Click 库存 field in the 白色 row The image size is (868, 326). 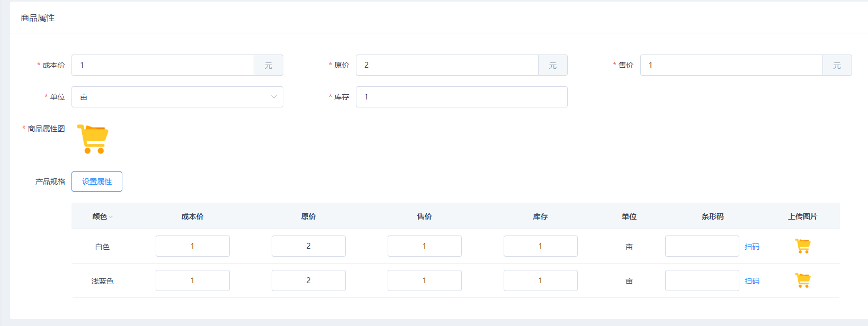540,246
